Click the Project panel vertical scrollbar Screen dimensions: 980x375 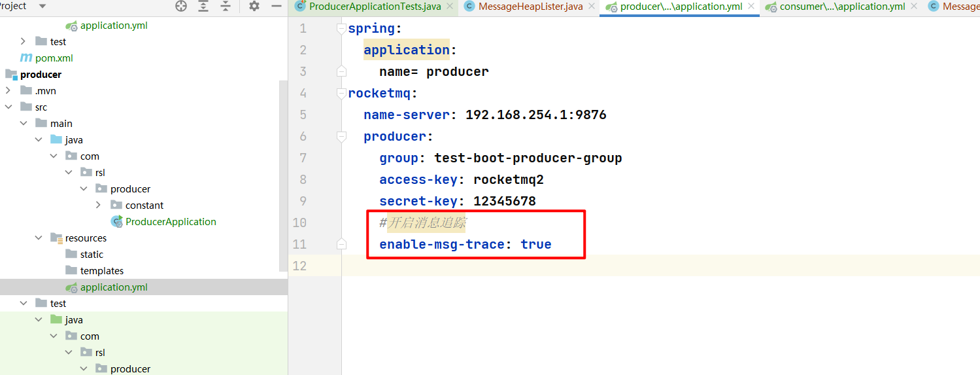tap(284, 177)
